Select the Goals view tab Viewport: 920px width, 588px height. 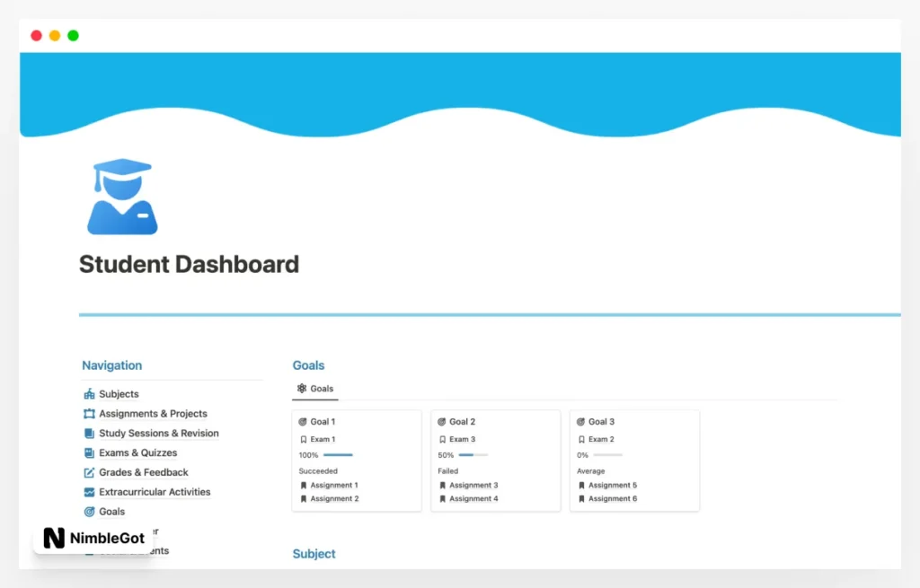click(x=315, y=389)
